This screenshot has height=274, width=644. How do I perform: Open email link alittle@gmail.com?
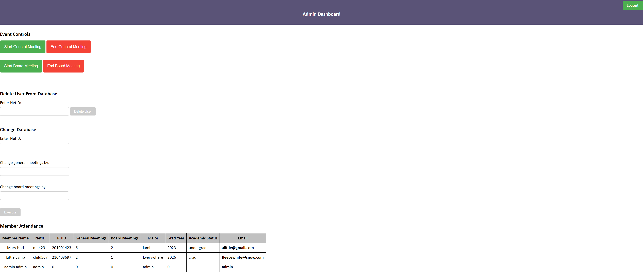pyautogui.click(x=238, y=248)
